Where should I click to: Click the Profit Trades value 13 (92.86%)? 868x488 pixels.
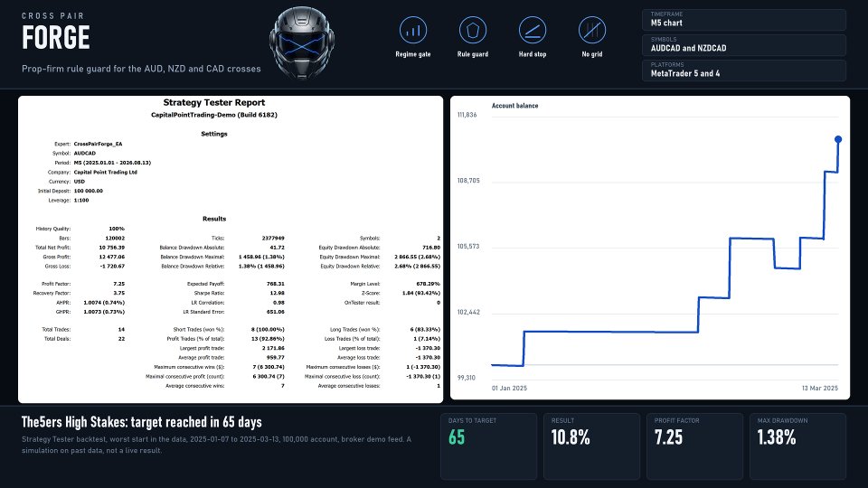[x=268, y=339]
